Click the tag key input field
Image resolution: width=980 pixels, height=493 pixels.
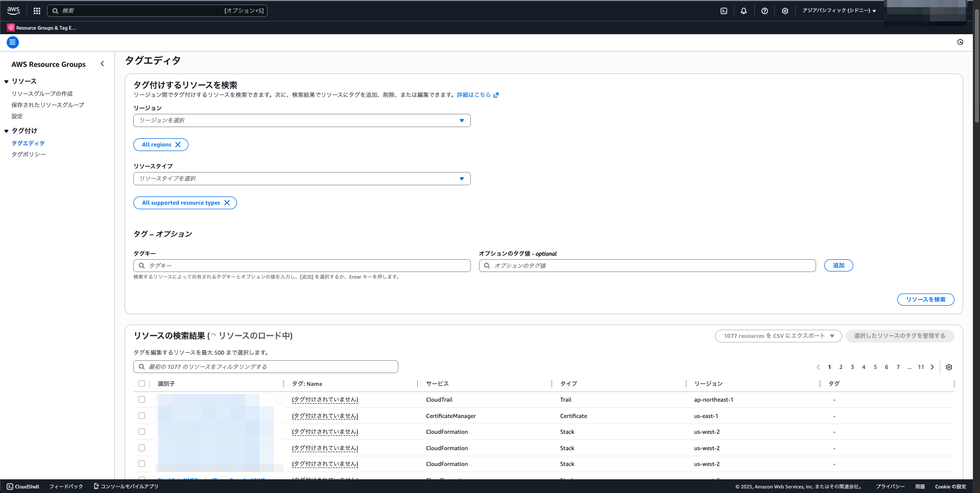pyautogui.click(x=306, y=266)
